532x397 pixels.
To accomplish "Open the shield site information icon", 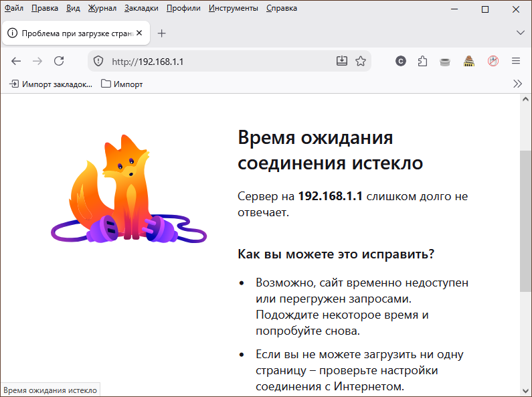I will (98, 62).
